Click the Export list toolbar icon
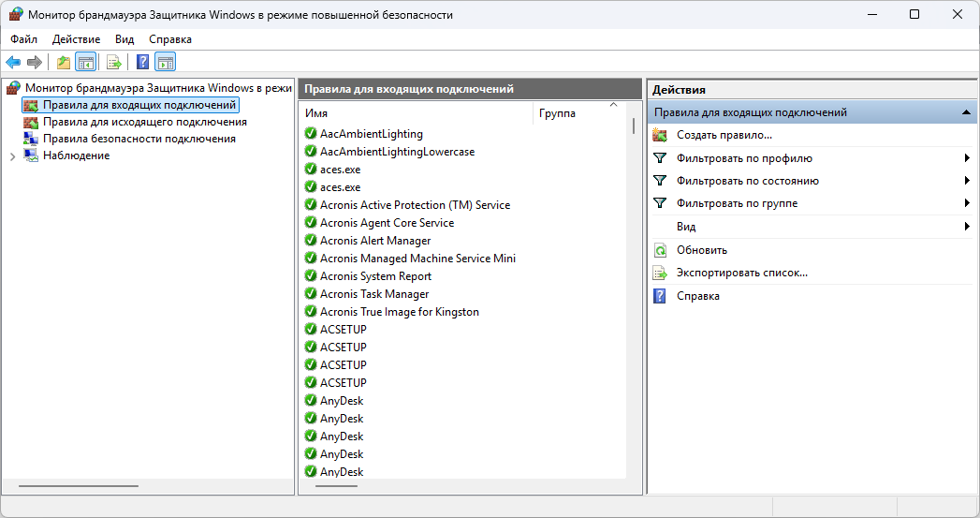 click(114, 62)
